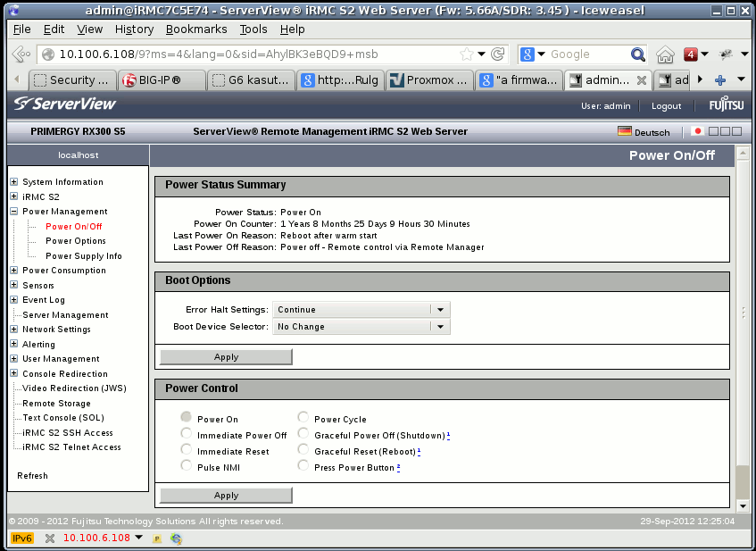Viewport: 756px width, 551px height.
Task: Select the Graceful Reset (Reboot) radio button
Action: pos(303,450)
